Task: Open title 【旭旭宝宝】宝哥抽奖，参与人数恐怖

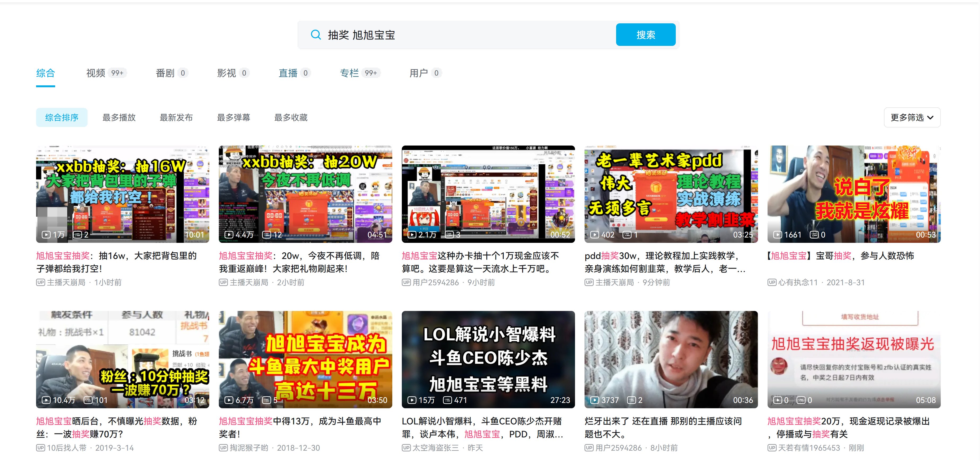Action: point(841,256)
